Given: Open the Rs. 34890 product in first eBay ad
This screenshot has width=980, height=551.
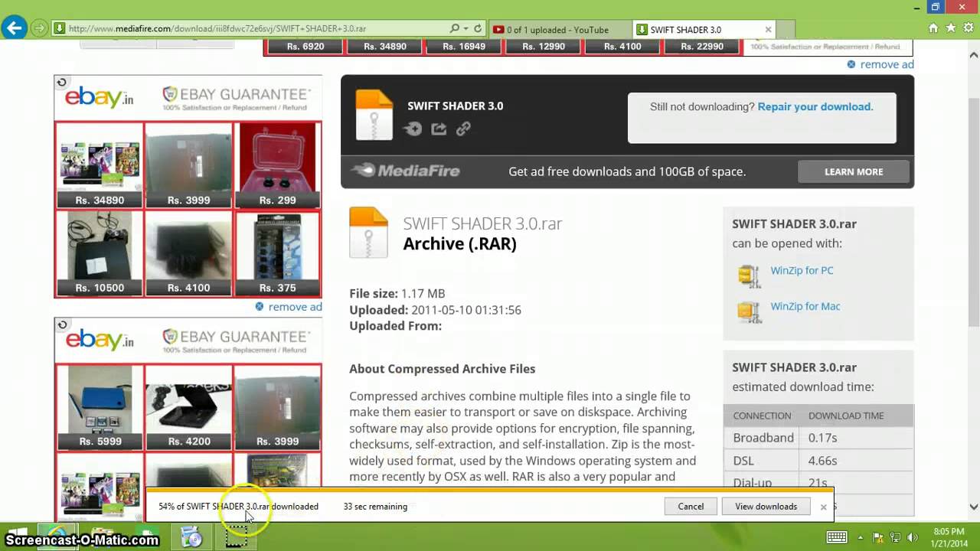Looking at the screenshot, I should click(x=100, y=165).
